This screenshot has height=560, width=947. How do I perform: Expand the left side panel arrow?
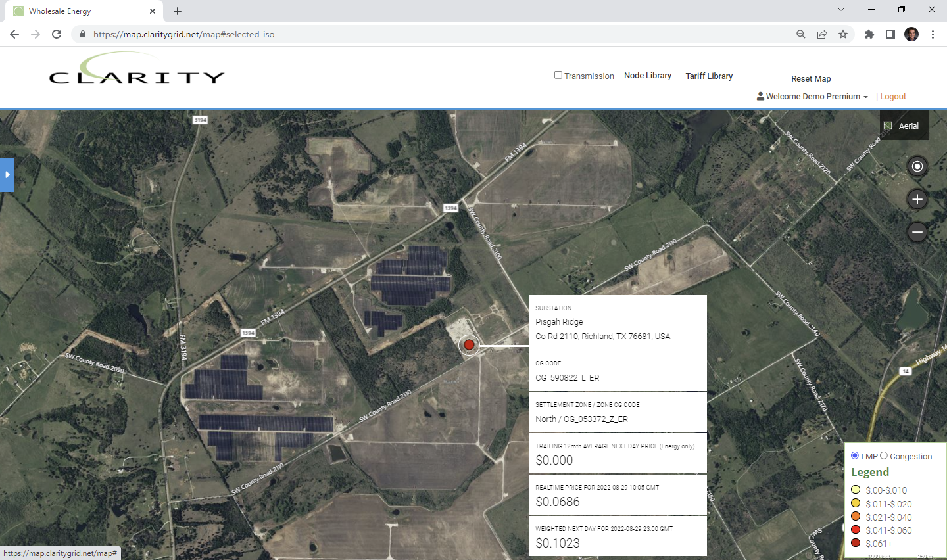[7, 175]
